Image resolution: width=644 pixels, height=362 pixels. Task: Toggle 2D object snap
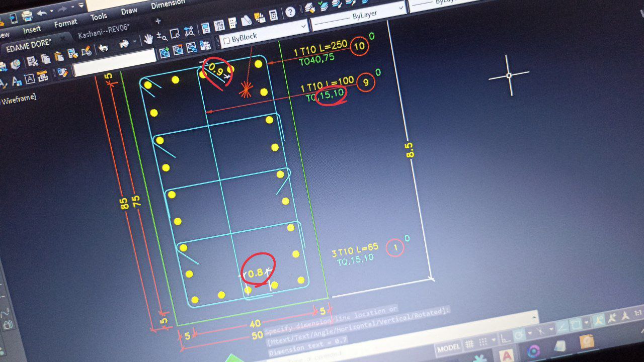(577, 324)
